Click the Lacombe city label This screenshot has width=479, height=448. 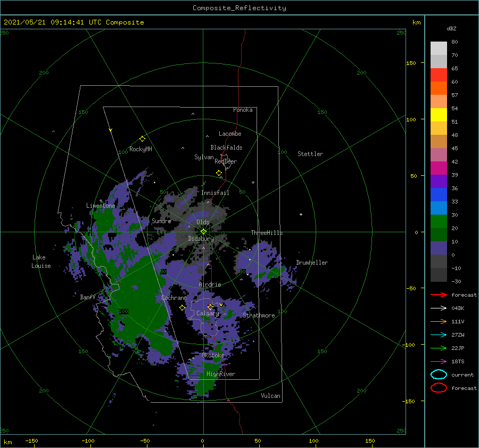(x=230, y=134)
